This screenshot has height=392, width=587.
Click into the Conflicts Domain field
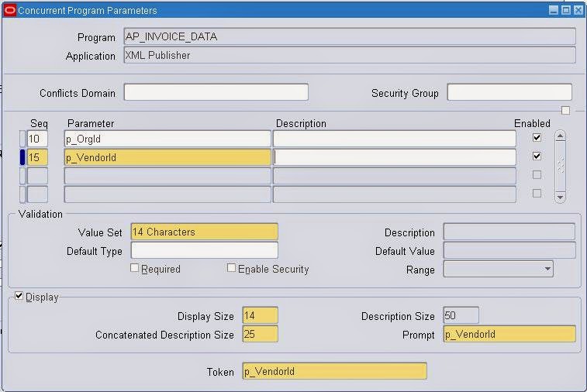pos(216,92)
